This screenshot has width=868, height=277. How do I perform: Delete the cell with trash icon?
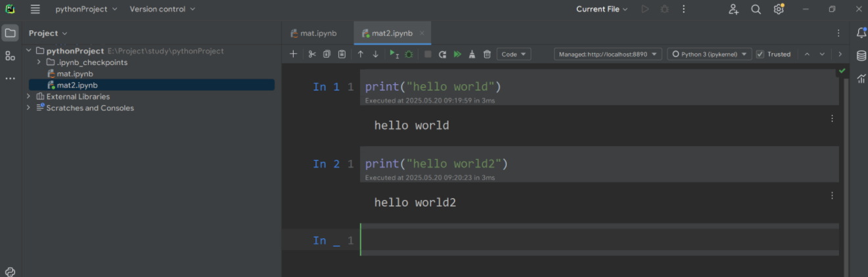coord(487,54)
